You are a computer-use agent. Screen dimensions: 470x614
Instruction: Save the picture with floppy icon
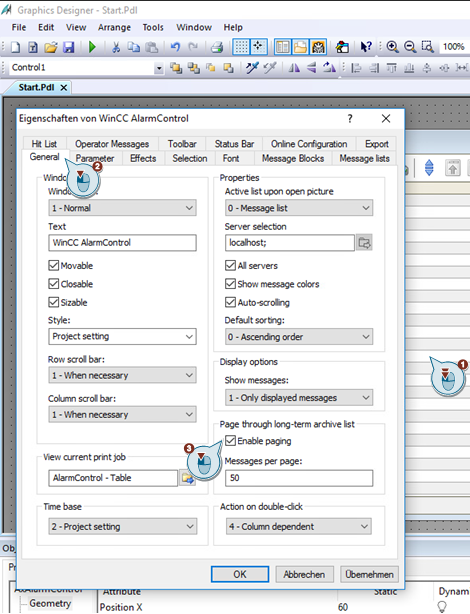69,47
